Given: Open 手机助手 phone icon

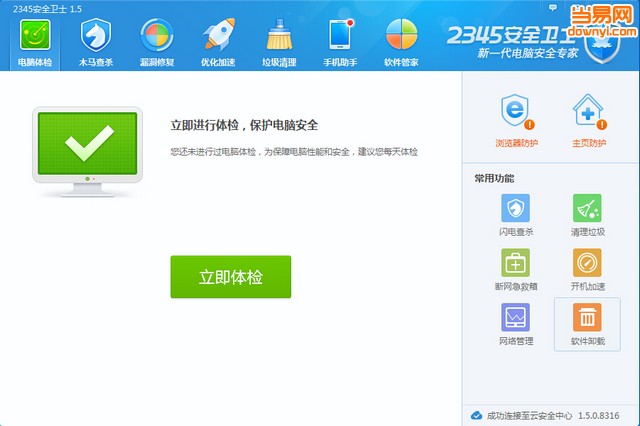Looking at the screenshot, I should (340, 35).
